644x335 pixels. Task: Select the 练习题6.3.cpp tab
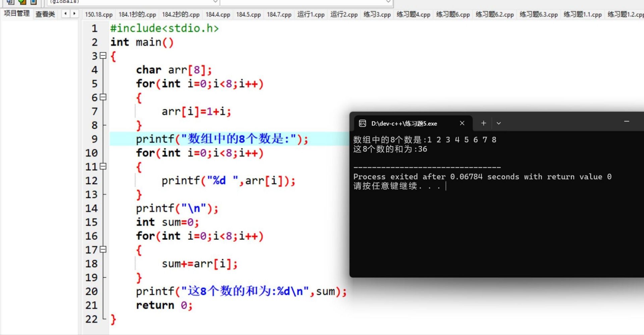(539, 14)
